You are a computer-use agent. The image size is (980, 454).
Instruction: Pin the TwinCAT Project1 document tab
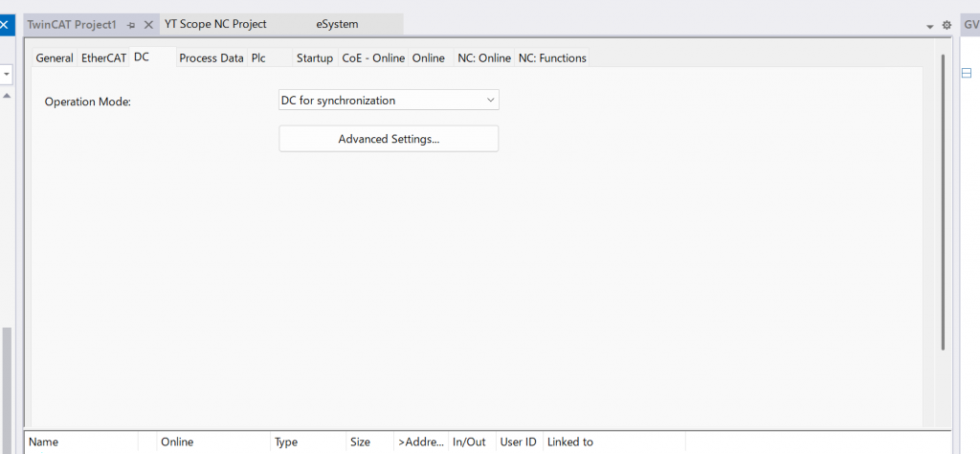(x=131, y=24)
